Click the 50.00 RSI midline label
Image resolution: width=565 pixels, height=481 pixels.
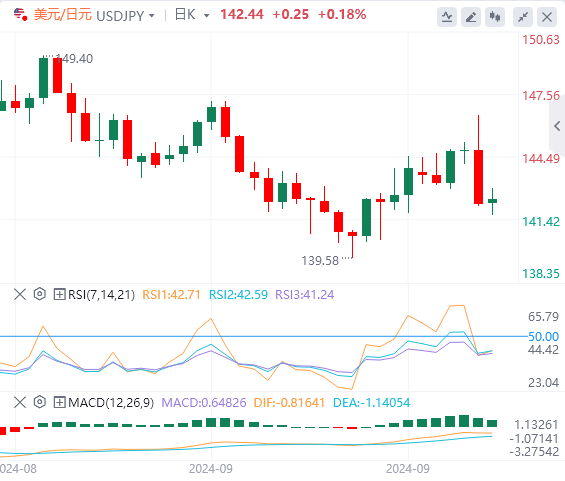coord(543,337)
